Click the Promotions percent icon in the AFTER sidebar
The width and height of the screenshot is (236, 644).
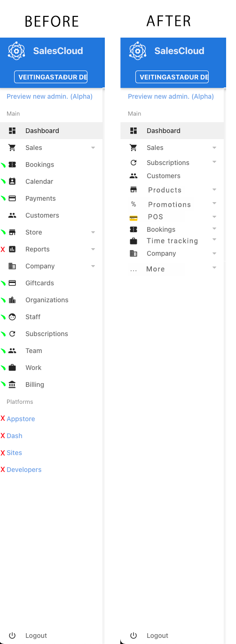pyautogui.click(x=134, y=204)
